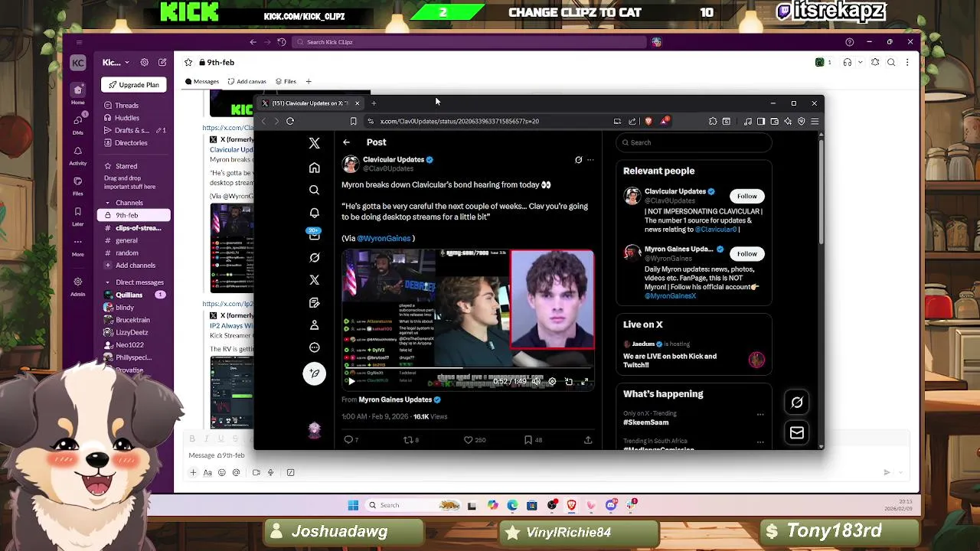Screen dimensions: 980x551
Task: Open the @MyronGainesX link
Action: click(x=670, y=296)
